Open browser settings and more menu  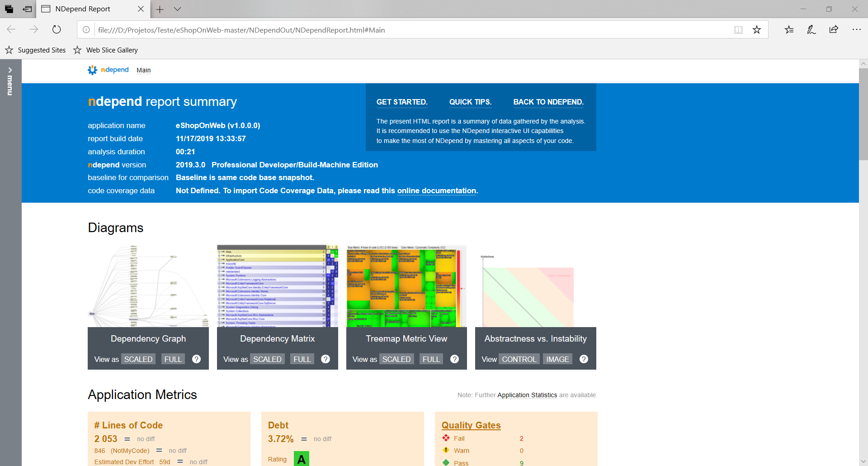[x=856, y=30]
